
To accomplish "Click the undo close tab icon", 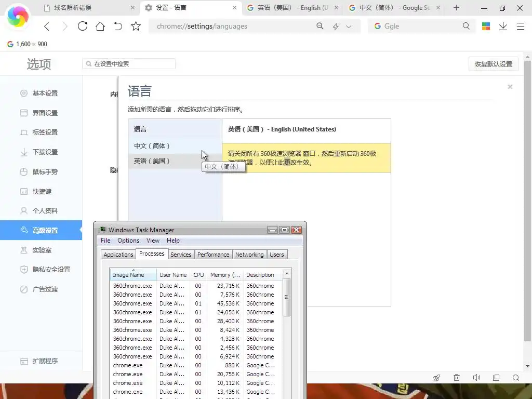I will (118, 26).
